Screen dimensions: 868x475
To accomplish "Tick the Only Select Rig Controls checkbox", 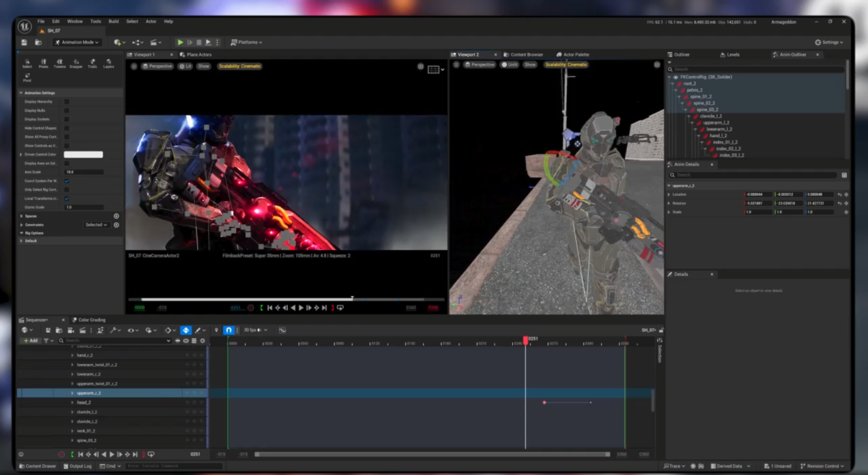I will (67, 190).
